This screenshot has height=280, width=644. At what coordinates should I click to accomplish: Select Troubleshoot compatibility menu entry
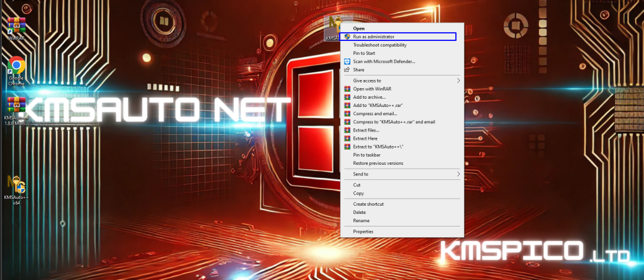coord(379,45)
